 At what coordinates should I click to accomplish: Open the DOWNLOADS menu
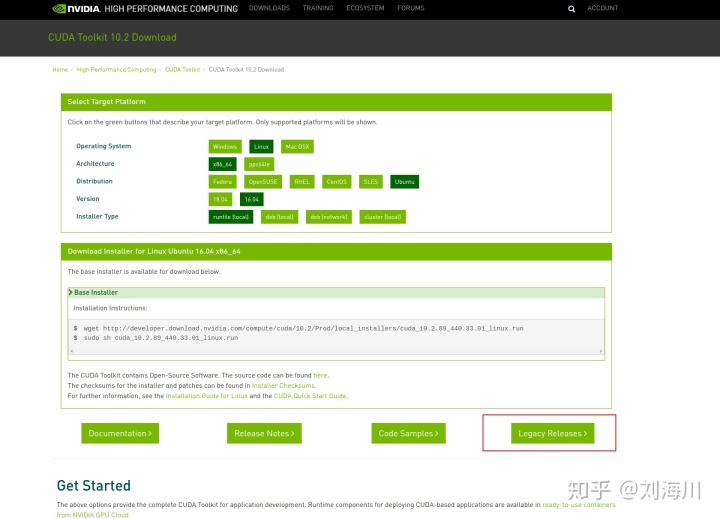269,8
